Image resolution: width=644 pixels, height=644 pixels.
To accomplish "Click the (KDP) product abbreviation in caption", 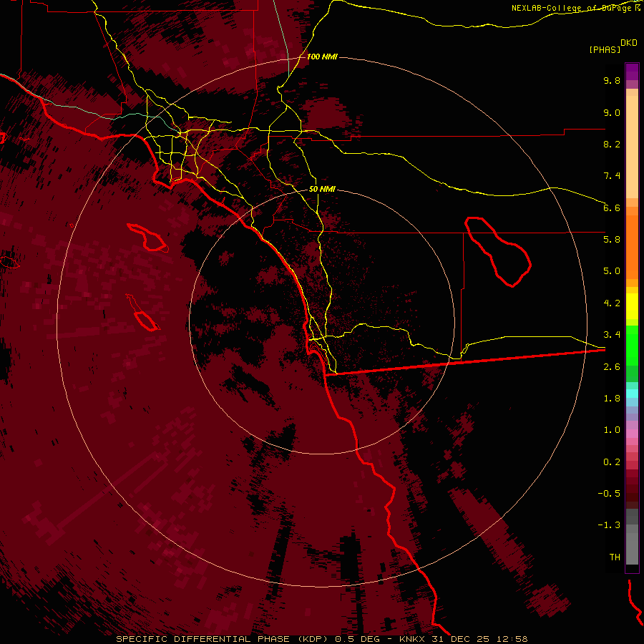I will tap(313, 639).
